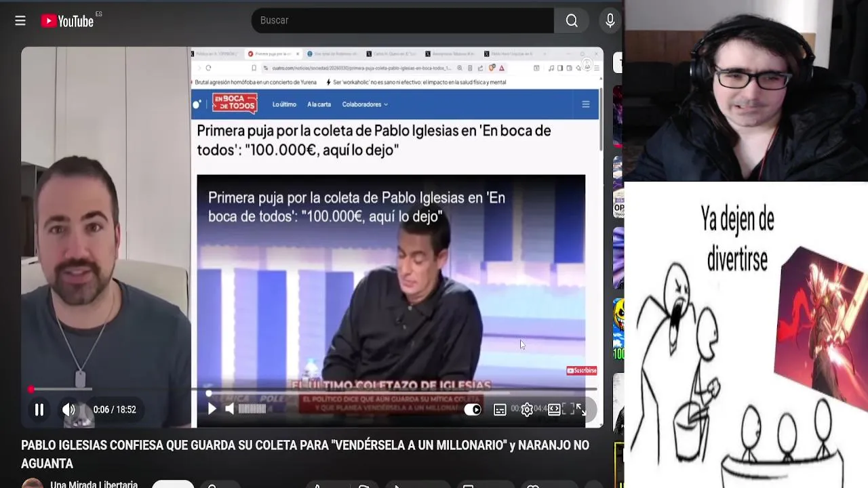Open the "Ser 'workaholic'" news link
The image size is (868, 488).
(420, 82)
